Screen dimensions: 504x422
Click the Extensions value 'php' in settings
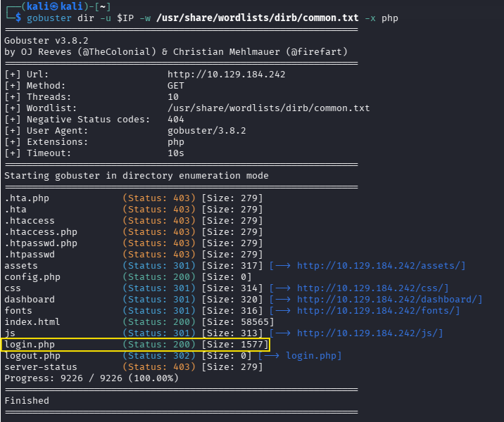[x=176, y=142]
